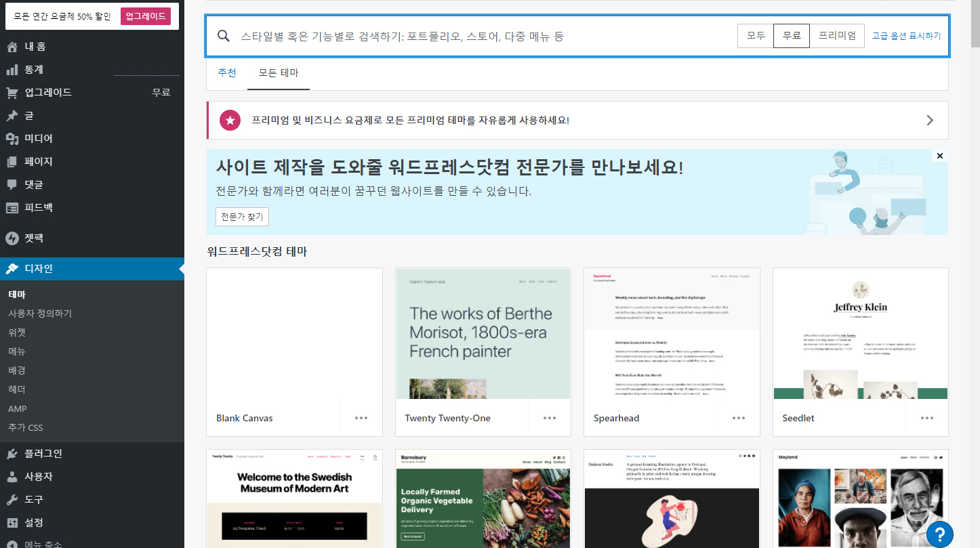
Task: Click the Design paintbrush icon
Action: click(12, 269)
